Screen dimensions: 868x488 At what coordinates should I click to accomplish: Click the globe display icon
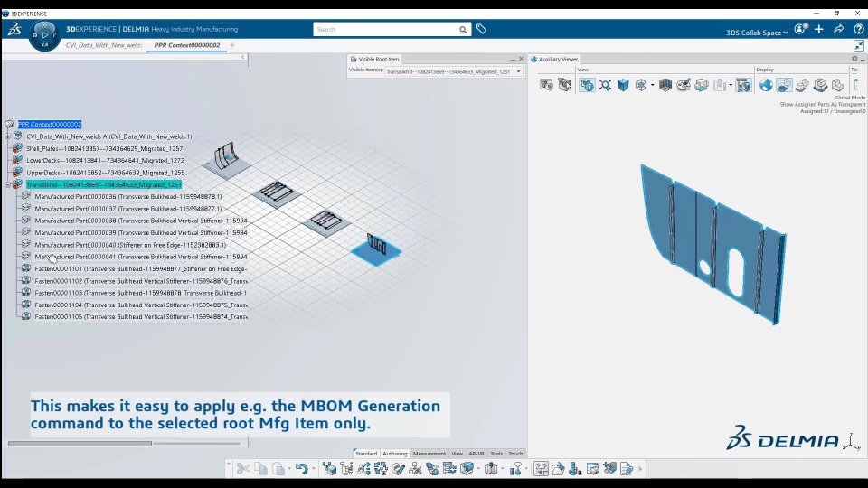pyautogui.click(x=766, y=85)
